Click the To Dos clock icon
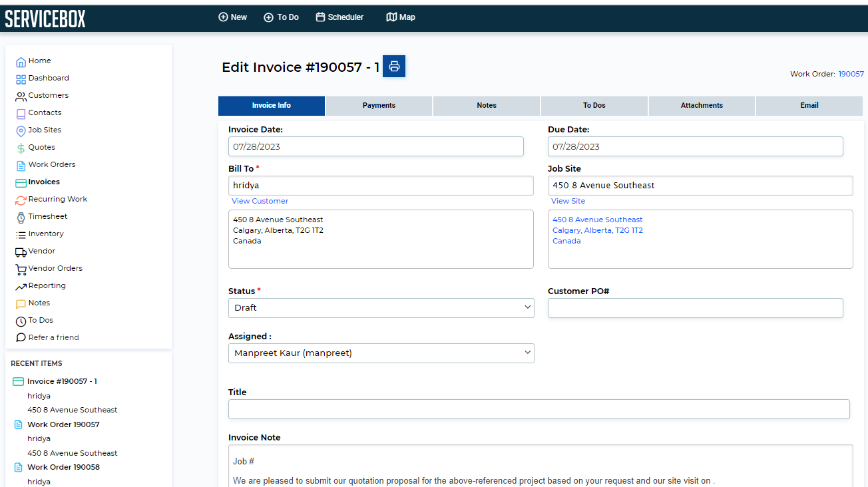The height and width of the screenshot is (487, 868). tap(21, 321)
